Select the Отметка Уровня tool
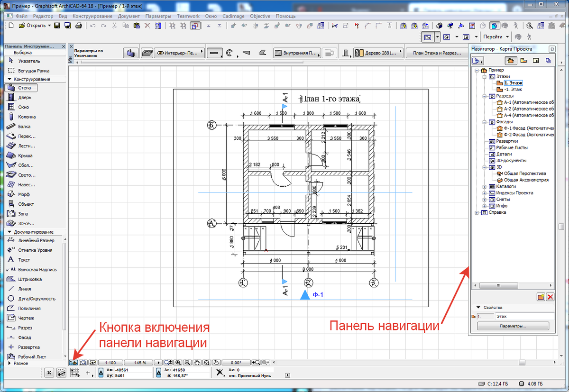The height and width of the screenshot is (392, 569). (x=29, y=250)
